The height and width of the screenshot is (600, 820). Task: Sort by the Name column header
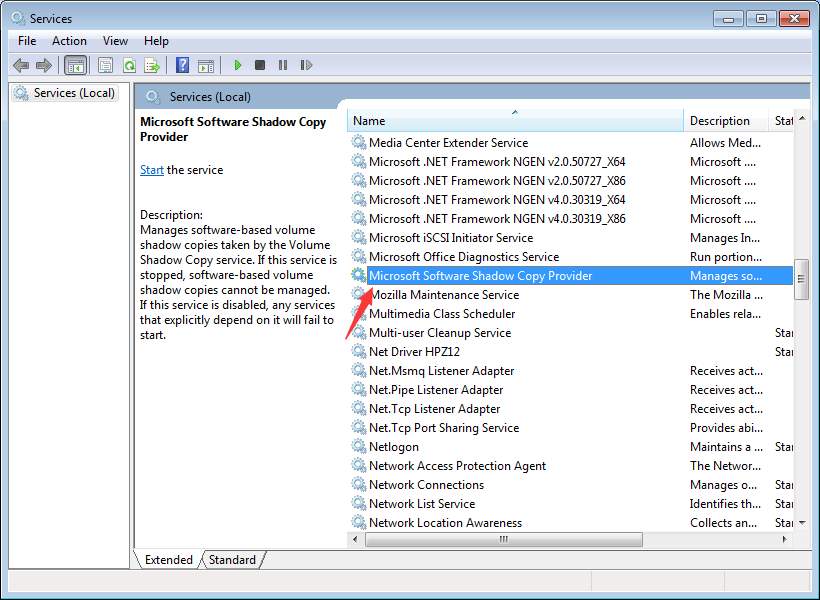point(515,121)
